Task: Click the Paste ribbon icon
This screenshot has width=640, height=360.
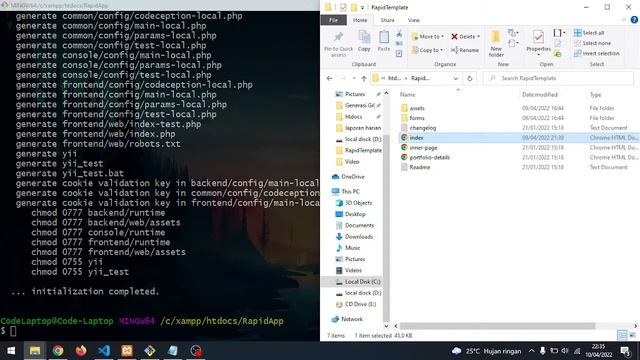Action: 384,41
